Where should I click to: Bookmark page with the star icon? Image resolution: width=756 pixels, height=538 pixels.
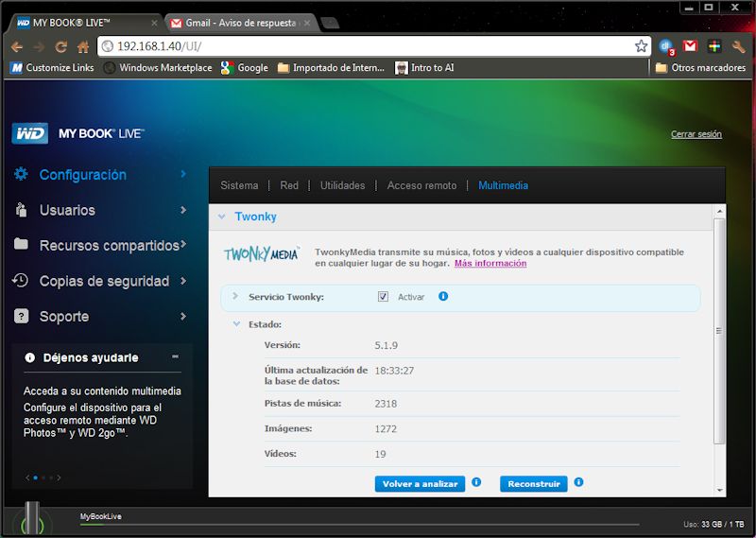641,46
